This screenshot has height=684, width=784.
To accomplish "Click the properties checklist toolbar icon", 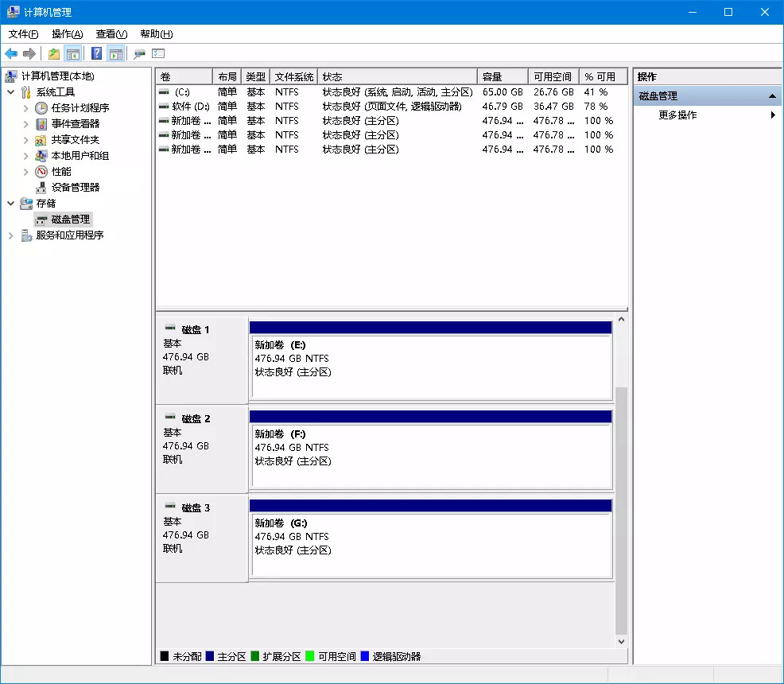I will [x=158, y=53].
